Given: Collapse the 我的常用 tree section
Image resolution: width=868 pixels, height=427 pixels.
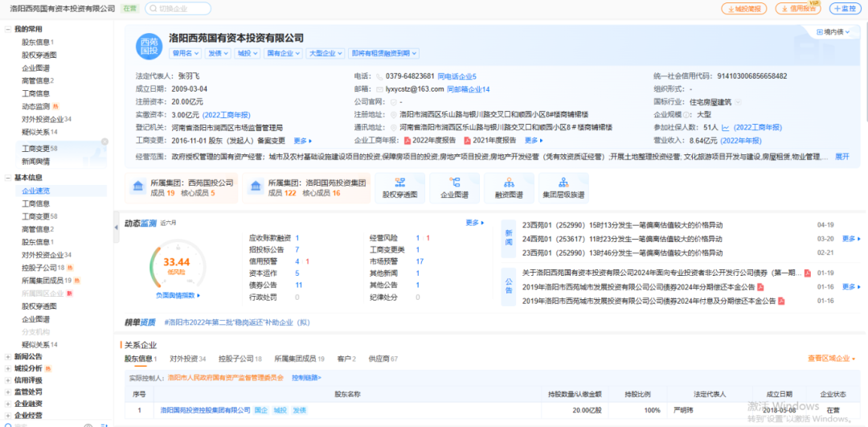Looking at the screenshot, I should (8, 30).
